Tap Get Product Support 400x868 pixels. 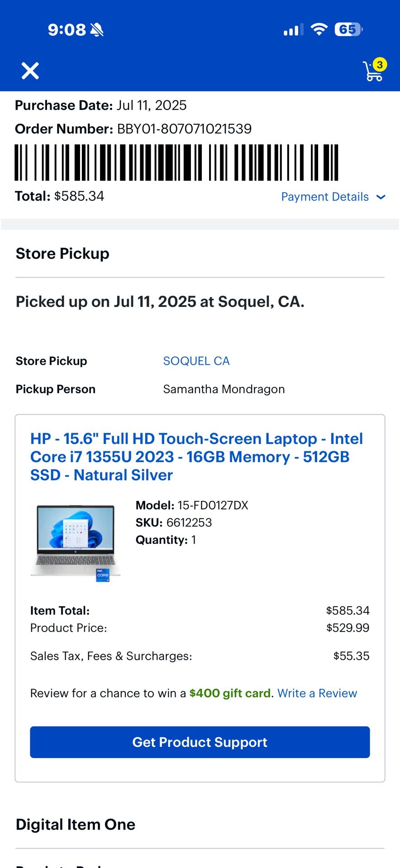coord(200,742)
